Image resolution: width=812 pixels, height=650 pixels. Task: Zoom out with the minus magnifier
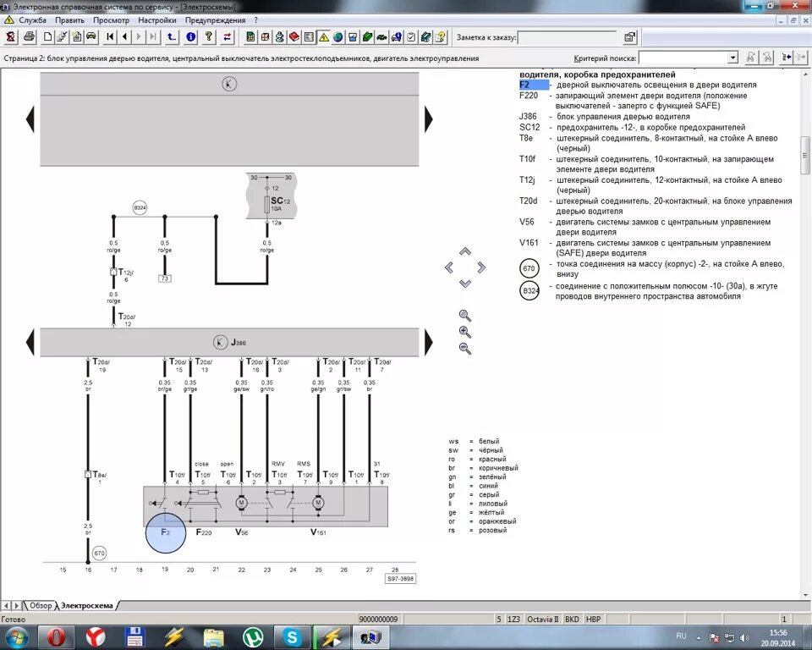[x=465, y=349]
